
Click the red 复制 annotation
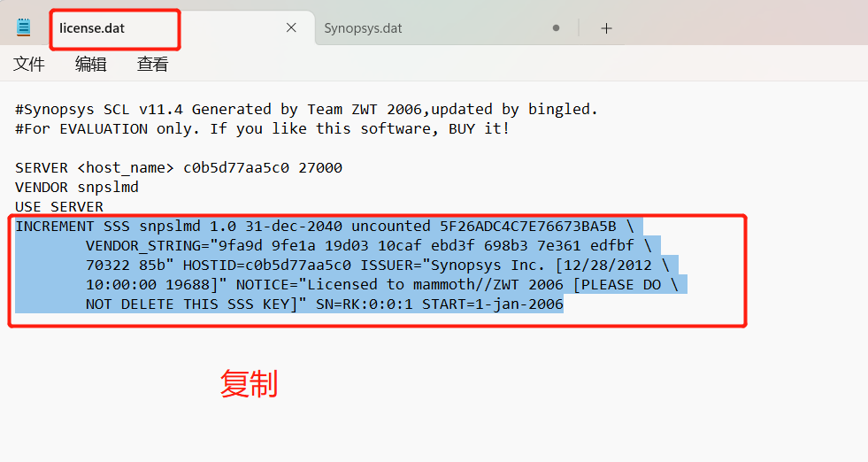tap(250, 384)
